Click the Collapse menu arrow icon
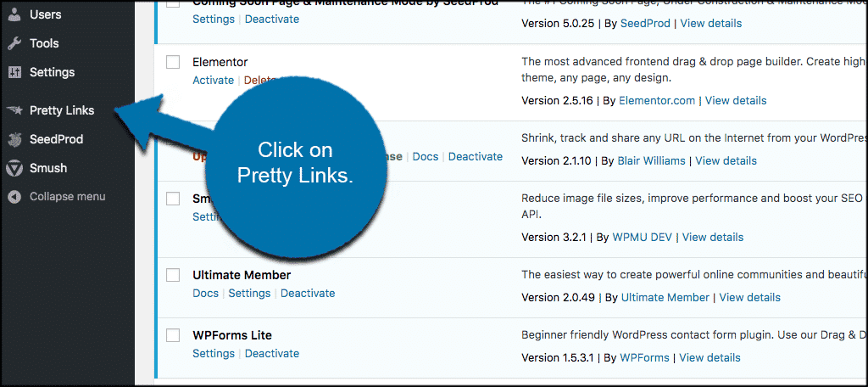 [x=15, y=197]
